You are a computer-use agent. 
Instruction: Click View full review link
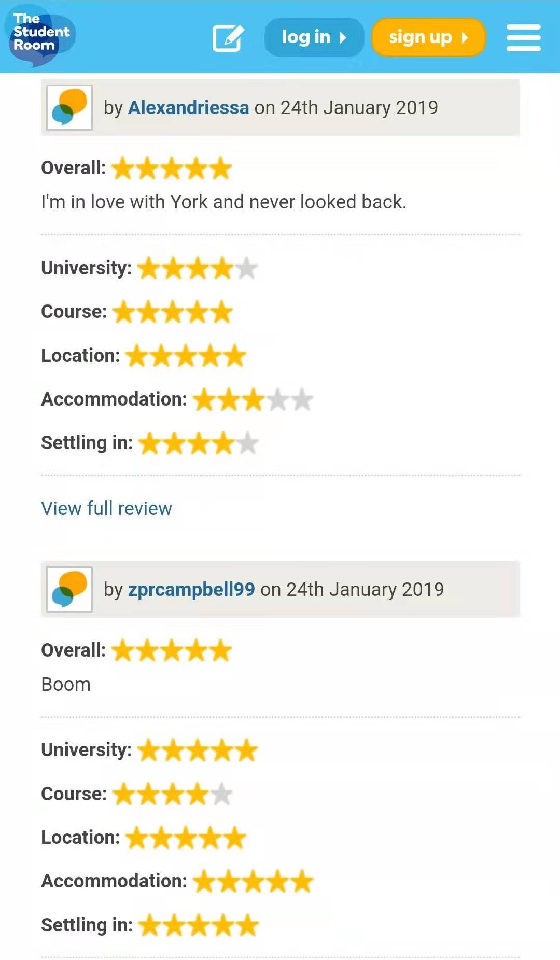point(106,508)
